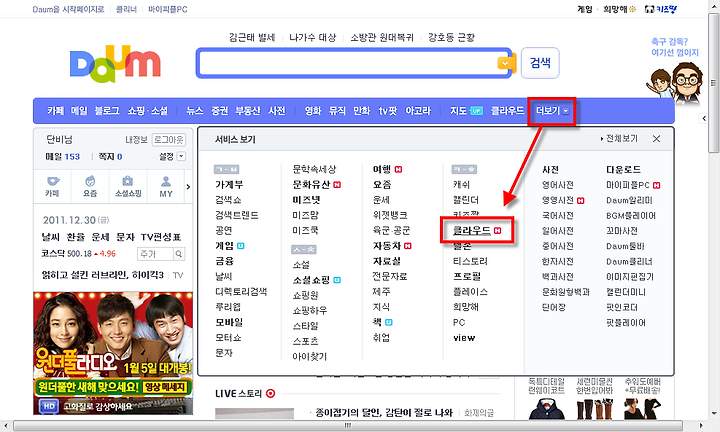720x432 pixels.
Task: Click the 검색트렌드 service link
Action: pos(237,215)
